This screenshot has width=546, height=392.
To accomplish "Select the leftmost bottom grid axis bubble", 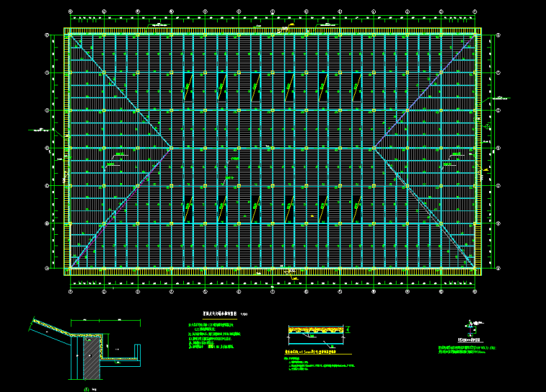I will click(70, 292).
